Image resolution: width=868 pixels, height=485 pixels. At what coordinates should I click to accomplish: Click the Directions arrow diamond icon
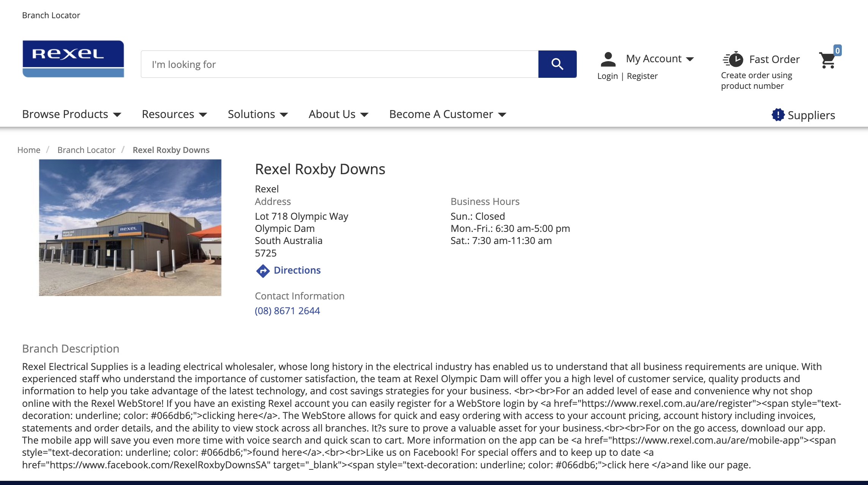coord(263,271)
